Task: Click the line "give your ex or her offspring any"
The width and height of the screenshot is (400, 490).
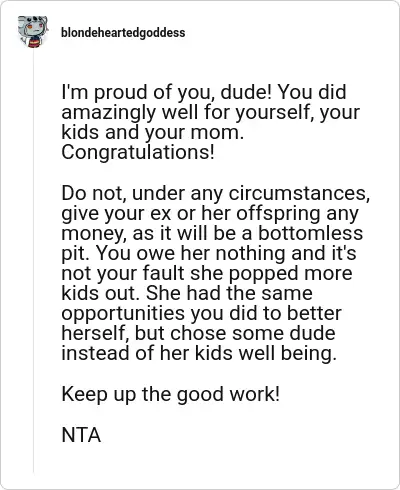Action: pos(210,214)
